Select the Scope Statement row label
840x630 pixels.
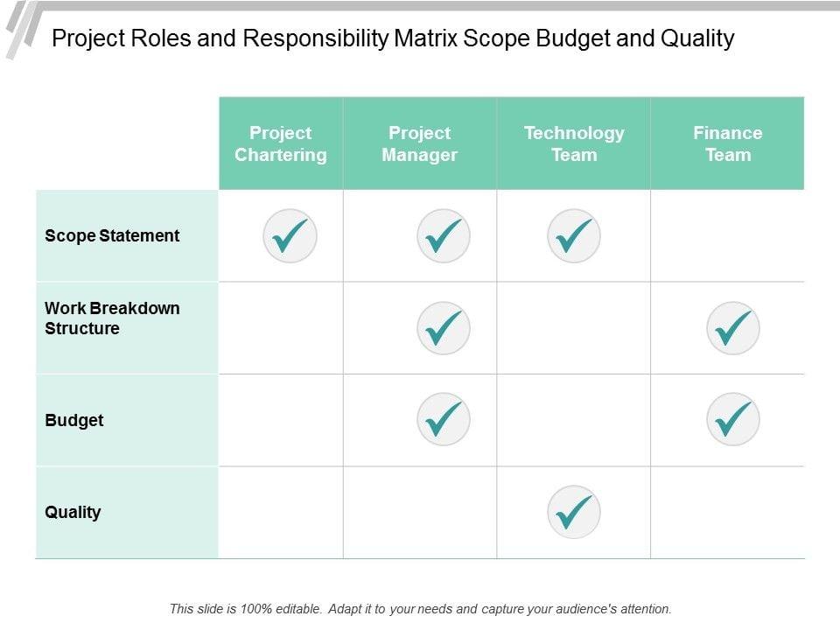112,235
